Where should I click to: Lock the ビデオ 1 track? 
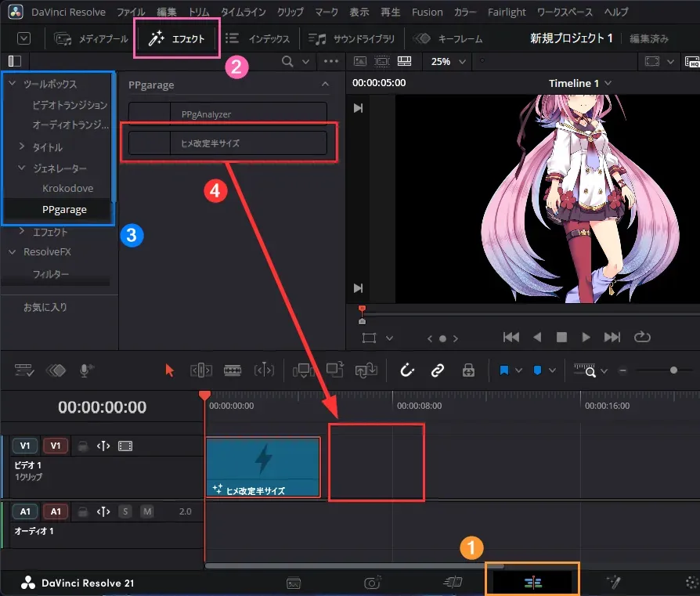(x=82, y=446)
